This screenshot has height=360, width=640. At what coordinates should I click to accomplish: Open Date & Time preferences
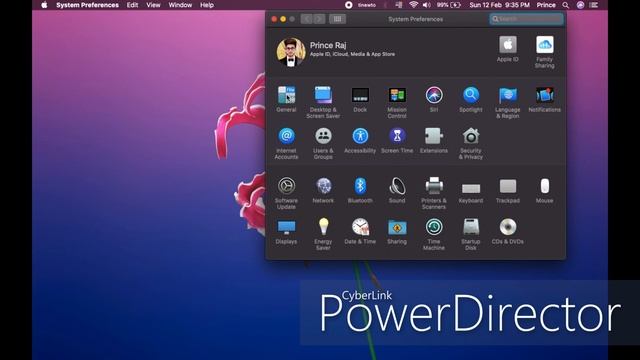(x=360, y=231)
